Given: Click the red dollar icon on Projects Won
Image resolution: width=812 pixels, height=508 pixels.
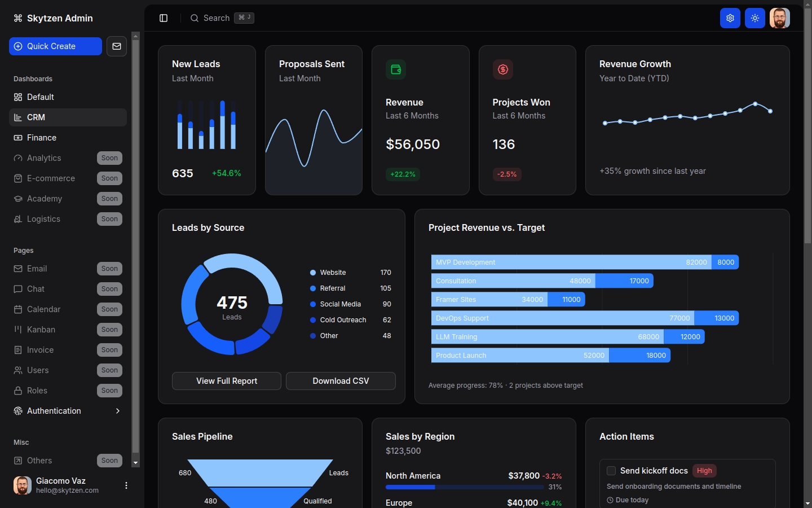Looking at the screenshot, I should [502, 69].
